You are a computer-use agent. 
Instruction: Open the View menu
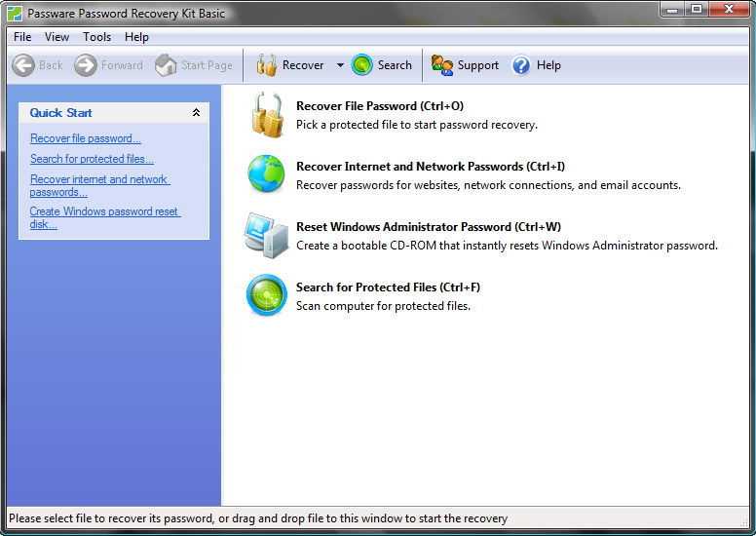pyautogui.click(x=57, y=37)
